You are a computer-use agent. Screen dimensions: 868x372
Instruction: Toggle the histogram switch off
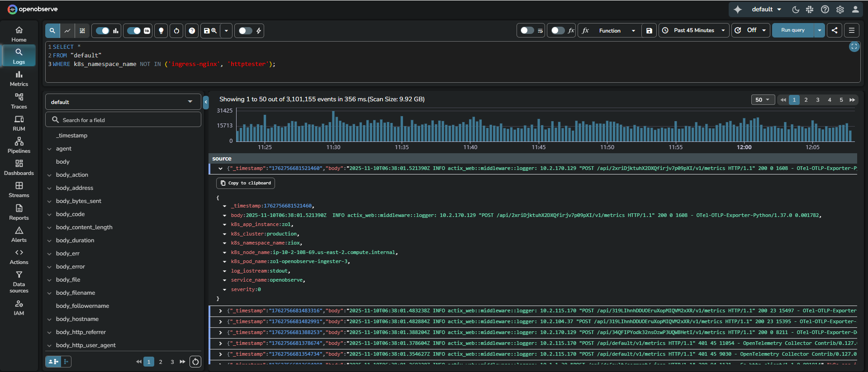pos(103,31)
